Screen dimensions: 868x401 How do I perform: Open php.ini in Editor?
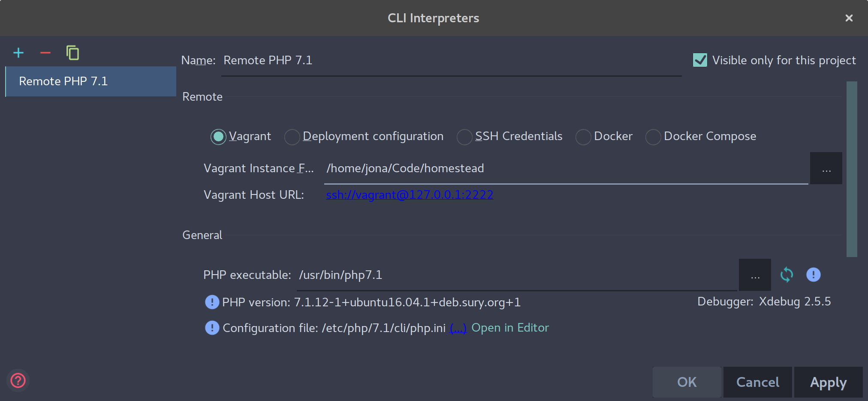point(510,328)
